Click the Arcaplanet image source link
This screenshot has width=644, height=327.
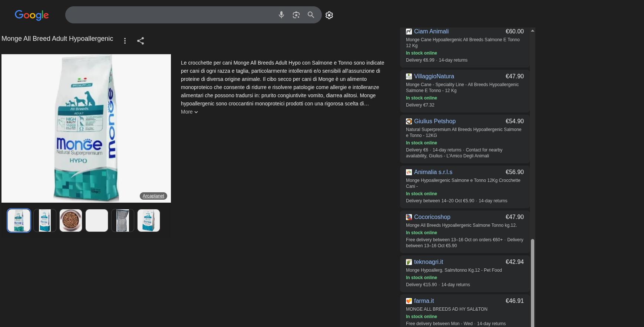coord(153,196)
